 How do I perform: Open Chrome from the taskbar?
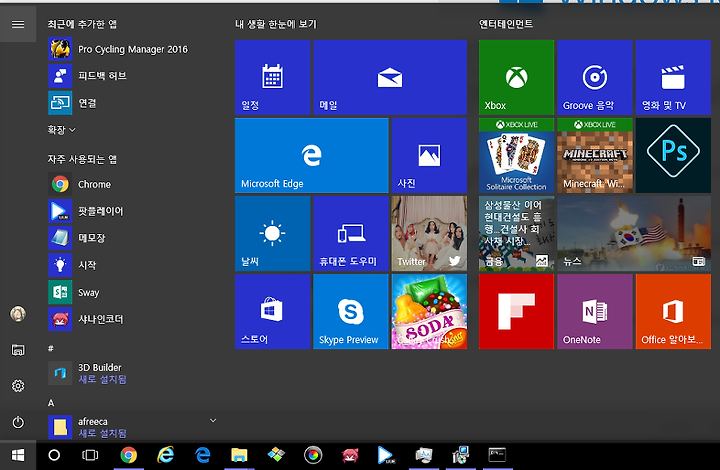(129, 455)
